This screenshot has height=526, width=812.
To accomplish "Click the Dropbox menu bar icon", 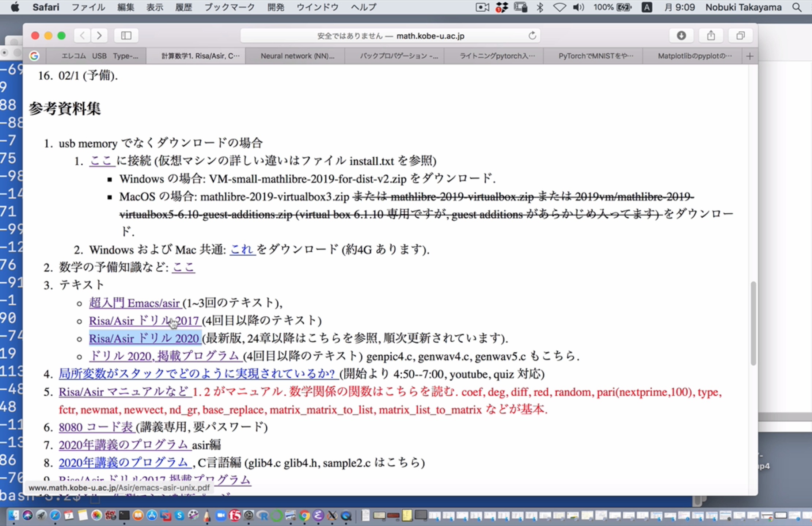I will click(x=501, y=7).
